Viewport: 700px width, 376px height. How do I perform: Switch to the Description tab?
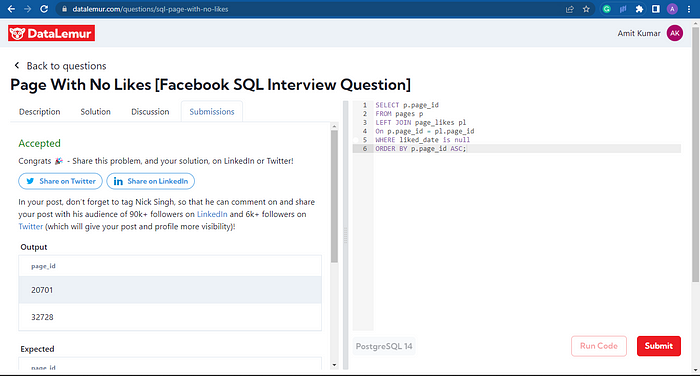40,112
